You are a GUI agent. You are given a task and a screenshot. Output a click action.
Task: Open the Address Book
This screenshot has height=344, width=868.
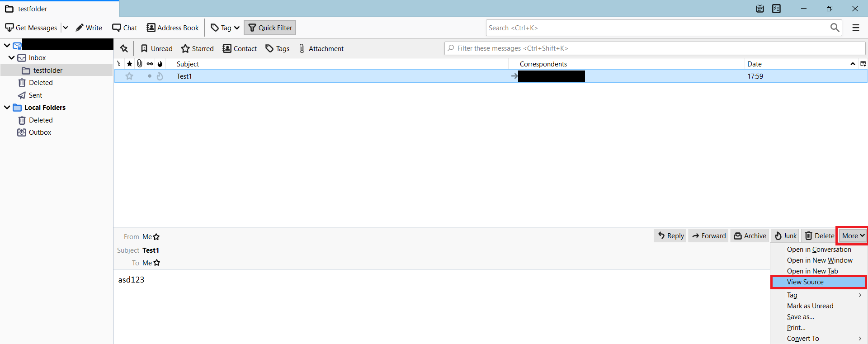pos(173,28)
